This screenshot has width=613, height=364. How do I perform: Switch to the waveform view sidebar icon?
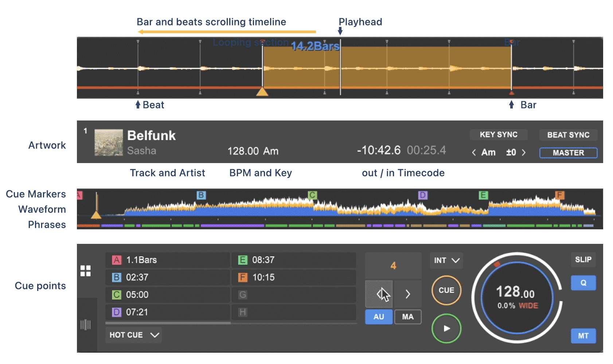[x=86, y=325]
